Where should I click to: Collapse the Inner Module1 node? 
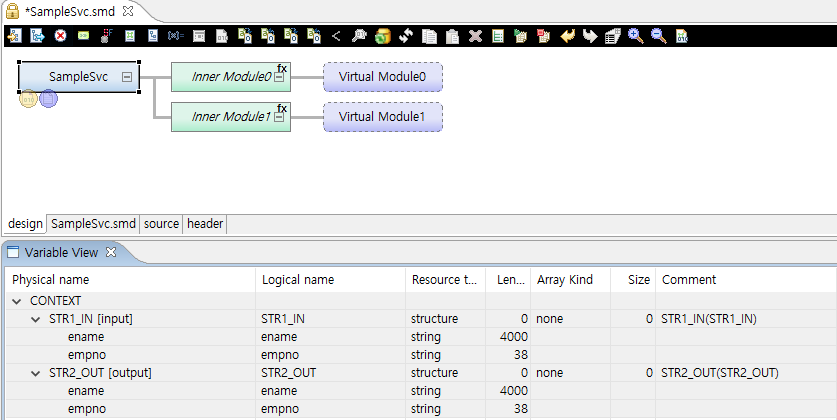[280, 117]
